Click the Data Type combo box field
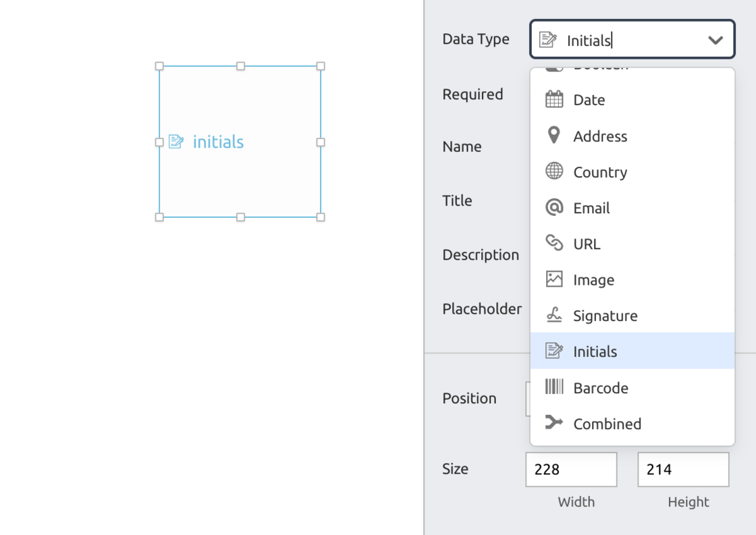 [631, 40]
